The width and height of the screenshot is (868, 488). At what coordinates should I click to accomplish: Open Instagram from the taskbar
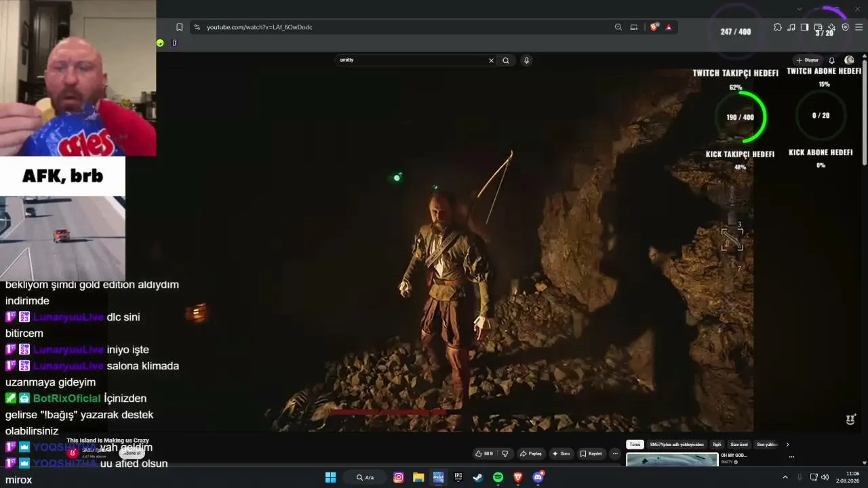pyautogui.click(x=399, y=477)
